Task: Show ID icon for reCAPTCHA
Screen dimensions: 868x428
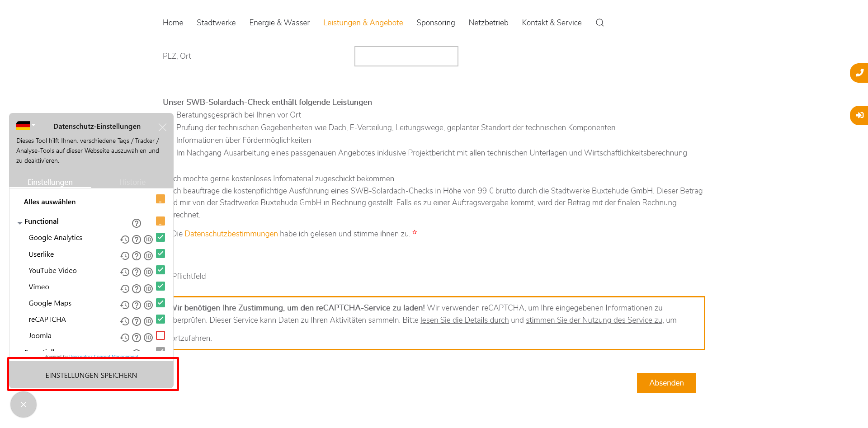Action: coord(148,321)
